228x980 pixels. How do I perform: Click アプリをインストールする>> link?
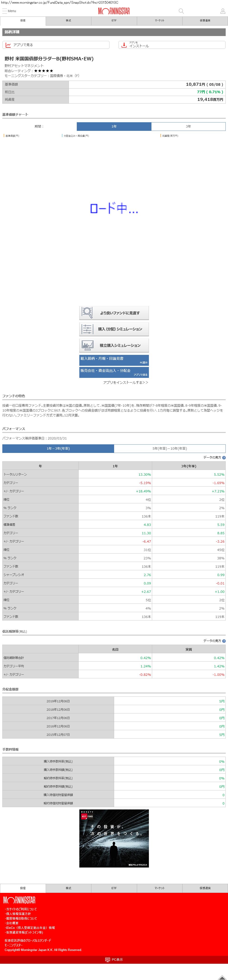(126, 382)
